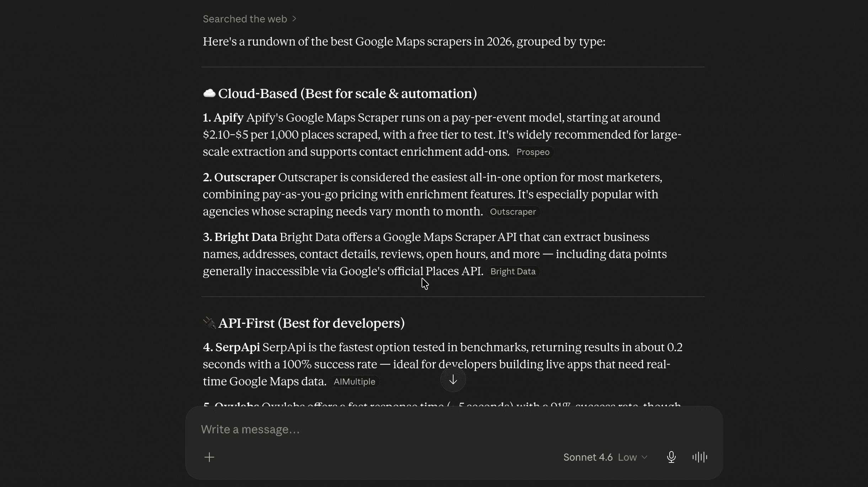This screenshot has height=487, width=868.
Task: Click the plus attachment icon
Action: pos(209,457)
